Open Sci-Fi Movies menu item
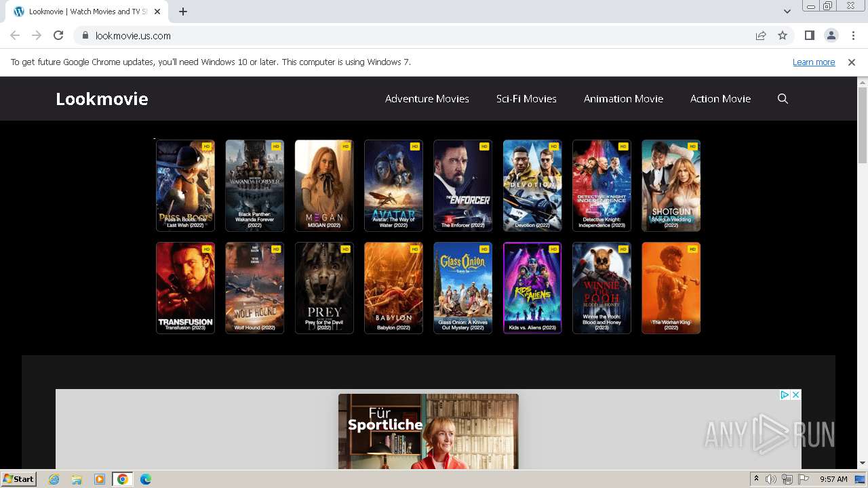Image resolution: width=868 pixels, height=488 pixels. 526,99
